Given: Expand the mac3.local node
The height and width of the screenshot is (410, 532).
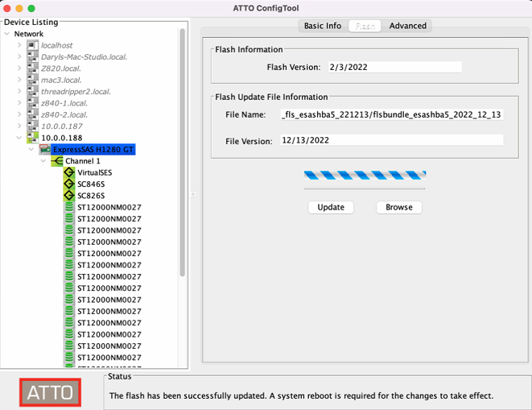Looking at the screenshot, I should [x=19, y=80].
